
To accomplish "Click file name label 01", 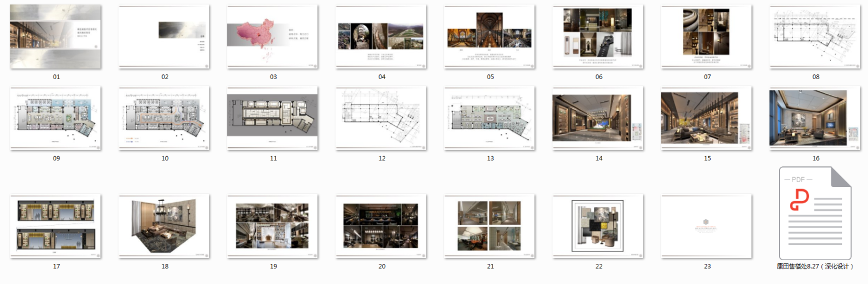I will (x=56, y=77).
